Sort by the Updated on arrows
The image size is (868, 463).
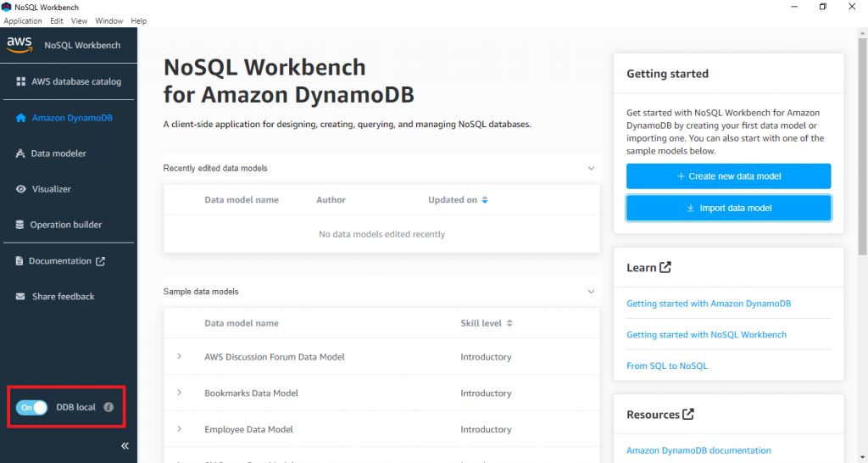pyautogui.click(x=485, y=200)
